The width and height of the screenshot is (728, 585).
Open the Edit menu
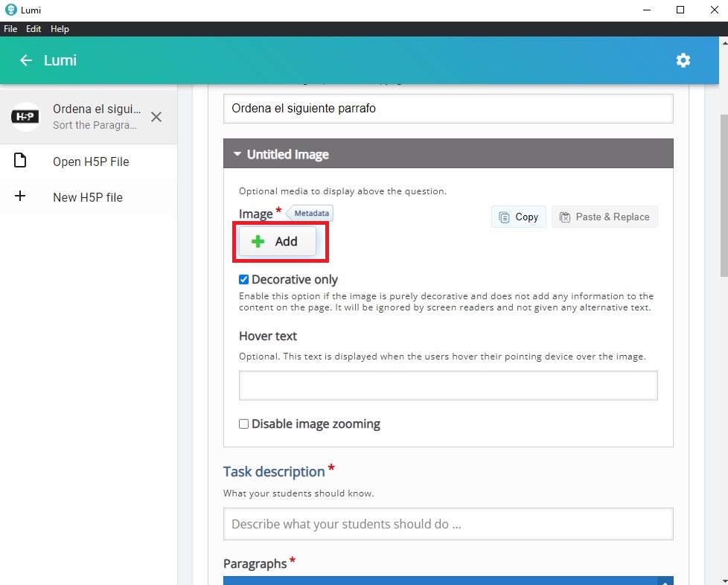pyautogui.click(x=33, y=29)
